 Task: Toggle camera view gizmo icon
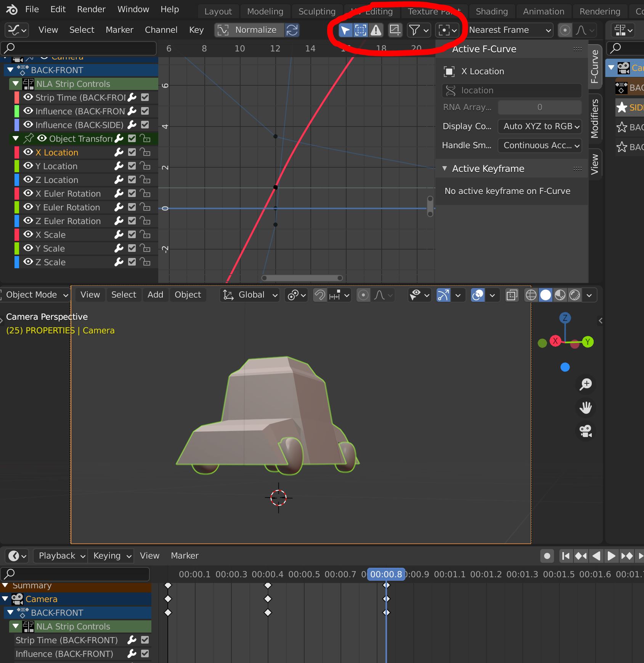(x=585, y=431)
